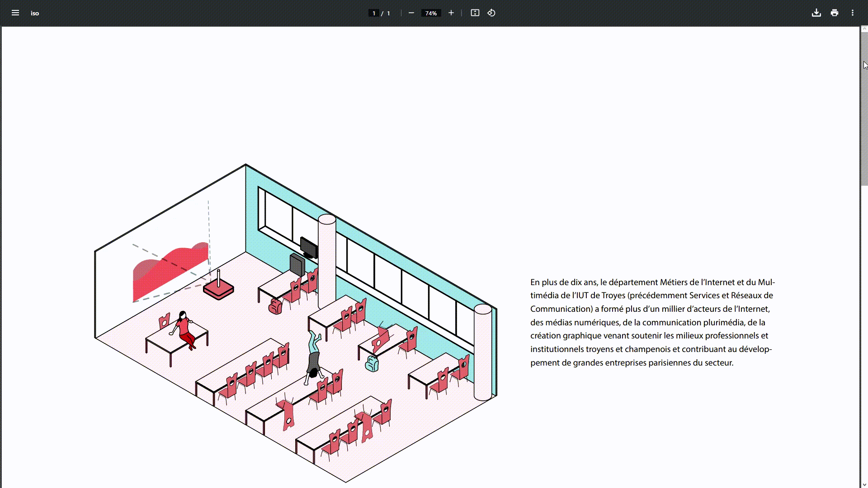Click the green backpack on the floor
This screenshot has height=488, width=868.
pos(372,364)
